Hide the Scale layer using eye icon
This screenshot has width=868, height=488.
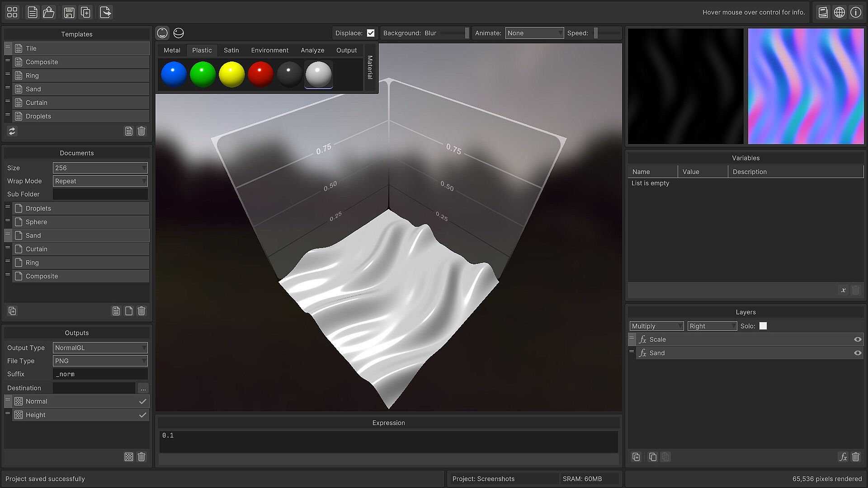[x=858, y=339]
